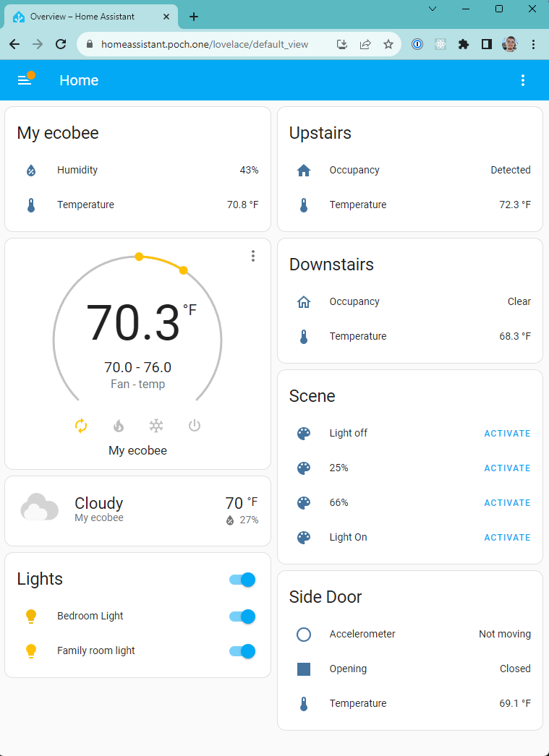The width and height of the screenshot is (549, 756).
Task: Activate the 66% scene
Action: [508, 503]
